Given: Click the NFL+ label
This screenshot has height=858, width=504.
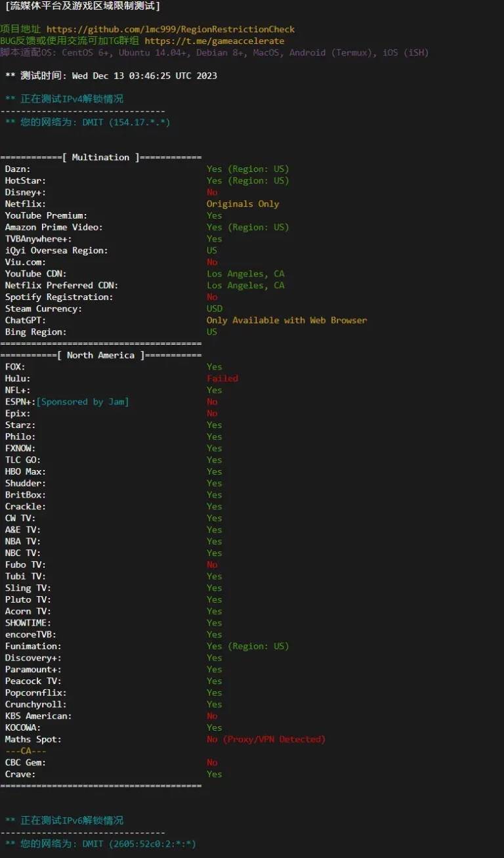Looking at the screenshot, I should tap(18, 390).
